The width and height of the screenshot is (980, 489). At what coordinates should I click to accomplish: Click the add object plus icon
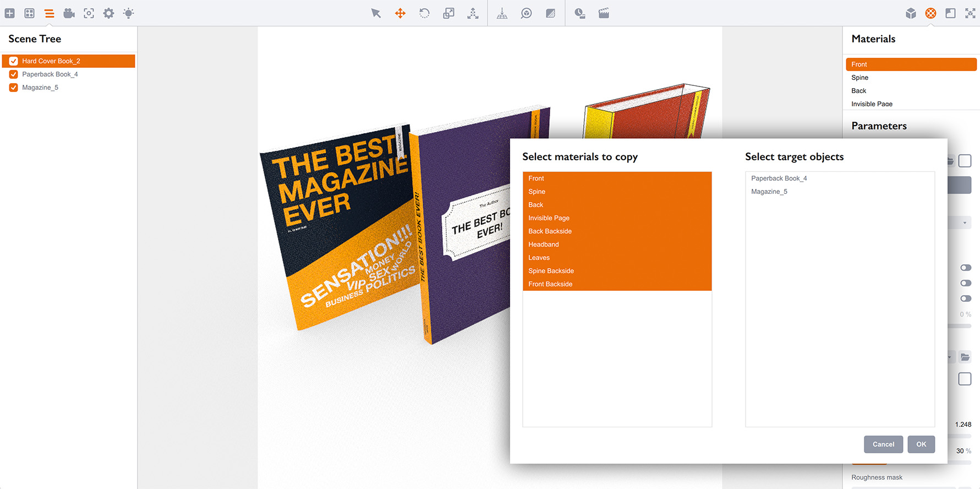(10, 13)
